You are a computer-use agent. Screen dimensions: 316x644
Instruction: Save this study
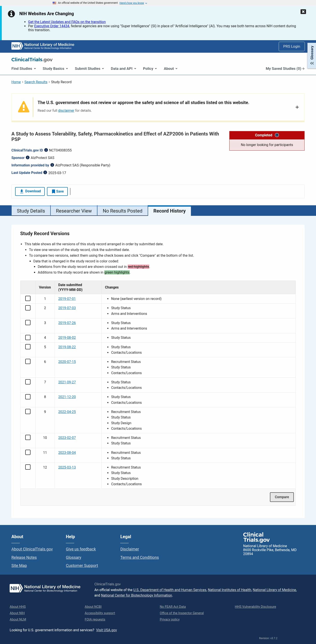[57, 191]
